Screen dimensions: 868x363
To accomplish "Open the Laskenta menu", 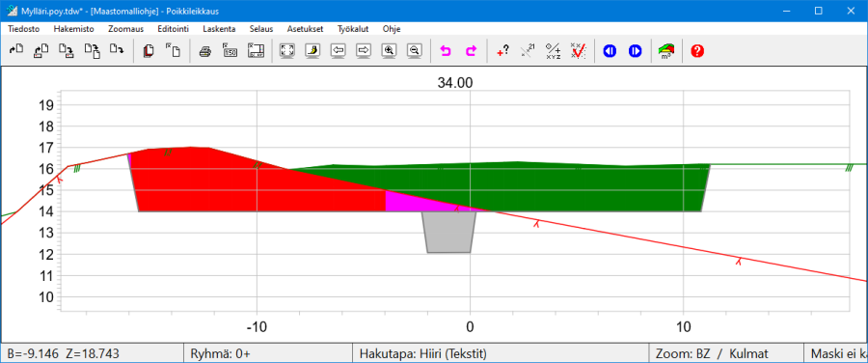I will pyautogui.click(x=219, y=29).
